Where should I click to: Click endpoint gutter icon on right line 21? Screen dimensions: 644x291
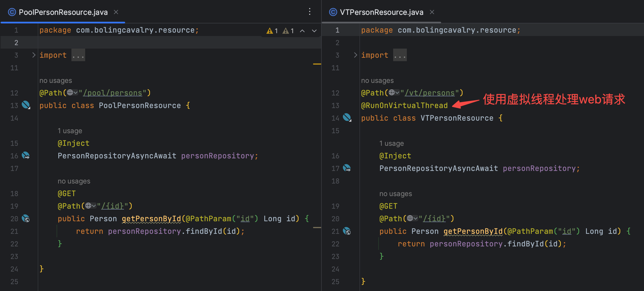(347, 231)
